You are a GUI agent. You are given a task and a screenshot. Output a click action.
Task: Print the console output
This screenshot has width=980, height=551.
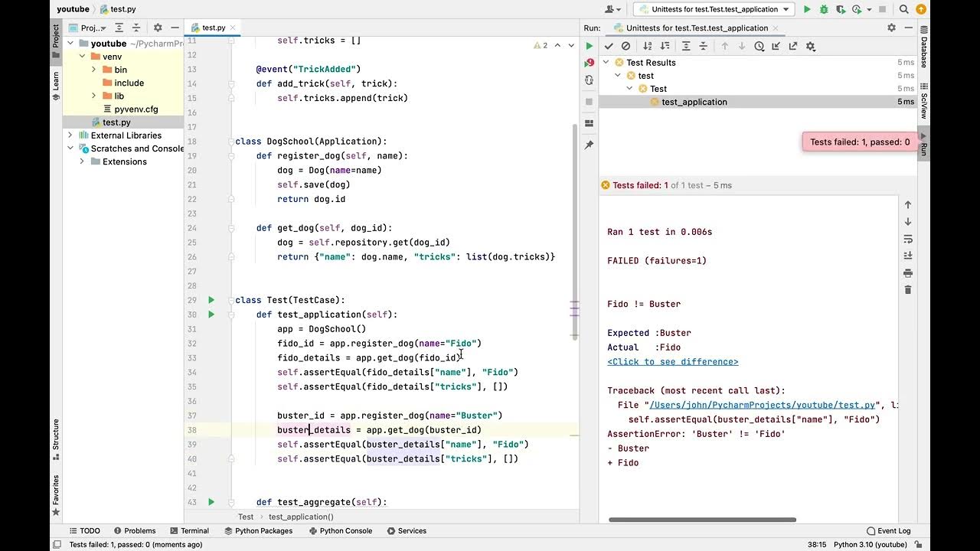tap(908, 273)
